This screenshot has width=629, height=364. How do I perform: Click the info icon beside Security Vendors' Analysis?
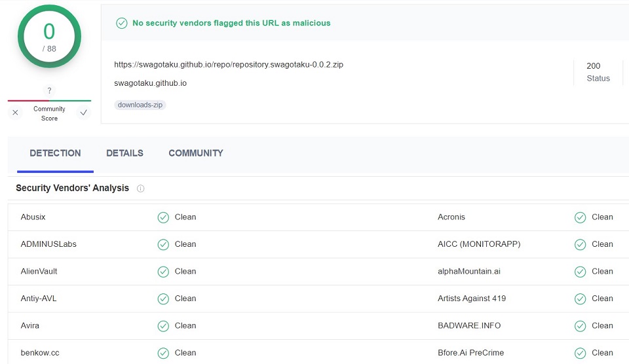140,189
